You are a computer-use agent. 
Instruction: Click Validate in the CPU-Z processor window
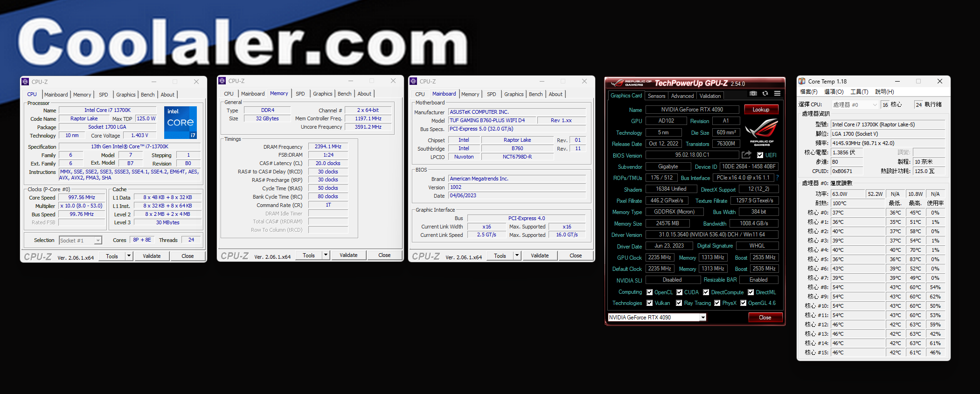click(152, 256)
